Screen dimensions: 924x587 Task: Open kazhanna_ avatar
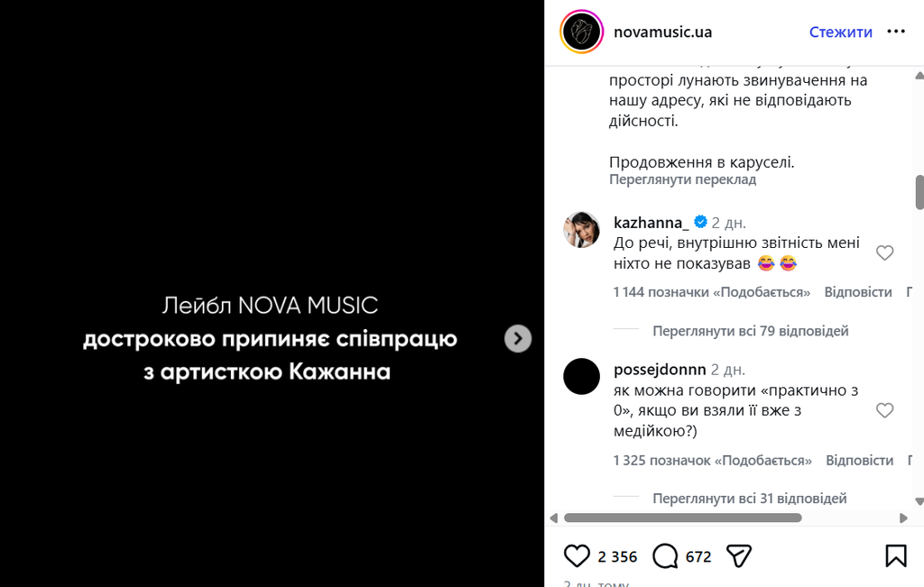click(581, 231)
